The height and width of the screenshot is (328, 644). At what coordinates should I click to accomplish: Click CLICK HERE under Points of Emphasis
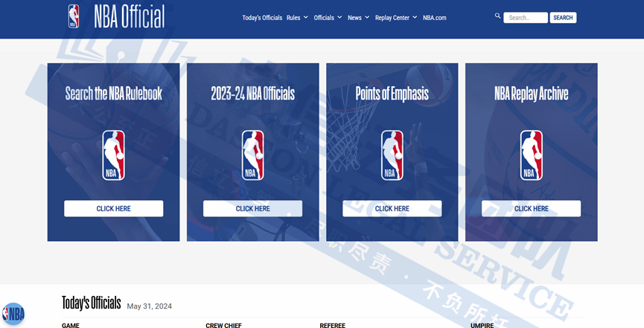392,208
